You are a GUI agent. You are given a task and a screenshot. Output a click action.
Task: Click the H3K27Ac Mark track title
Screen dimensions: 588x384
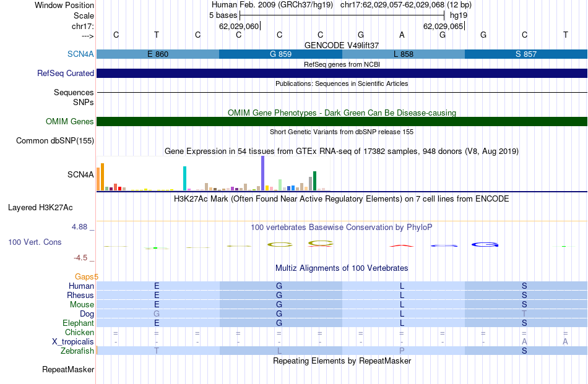tap(342, 198)
